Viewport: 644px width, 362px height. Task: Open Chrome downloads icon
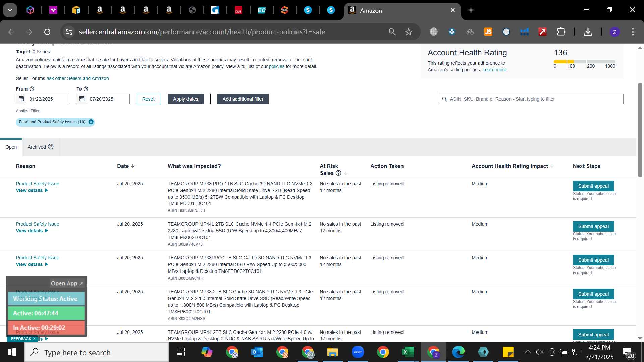click(588, 32)
